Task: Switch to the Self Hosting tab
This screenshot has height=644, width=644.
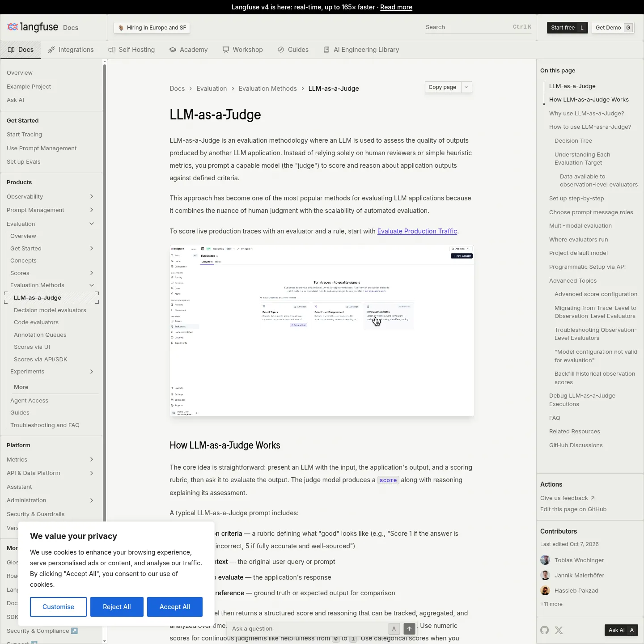Action: [131, 50]
